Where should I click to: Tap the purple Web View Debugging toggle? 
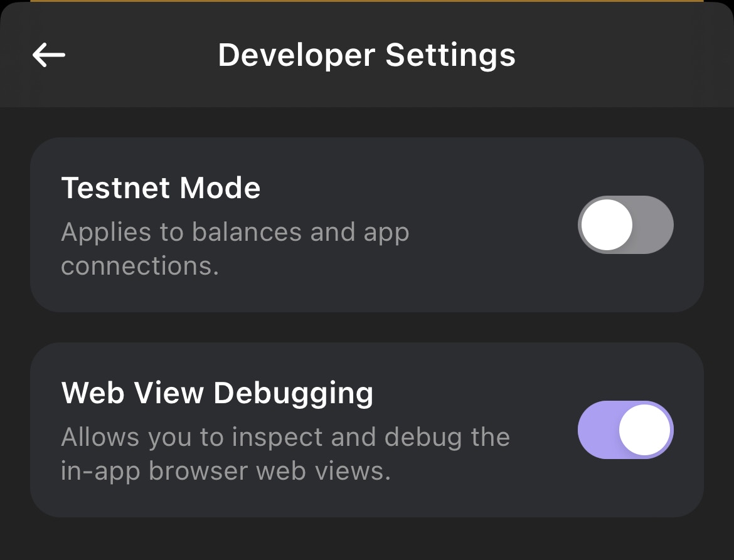tap(625, 430)
